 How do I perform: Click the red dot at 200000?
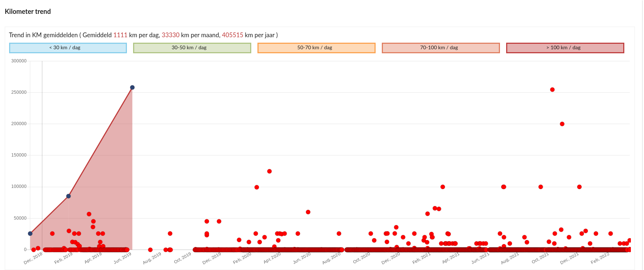[x=562, y=124]
